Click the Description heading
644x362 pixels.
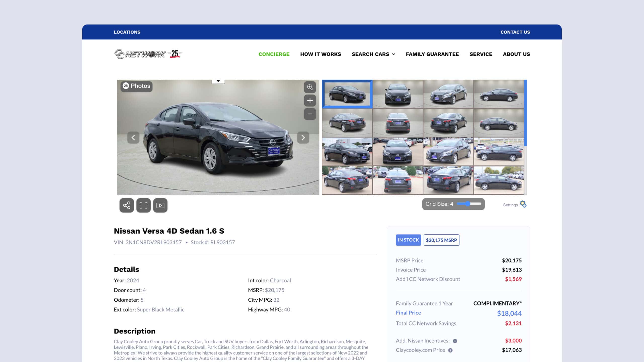tap(135, 331)
